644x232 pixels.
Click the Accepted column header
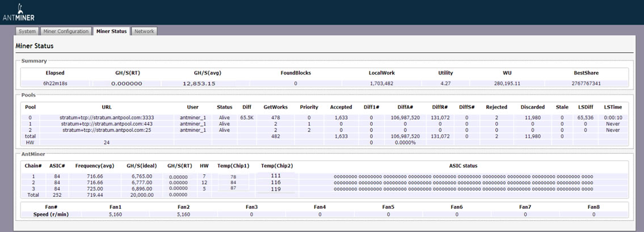click(x=341, y=107)
